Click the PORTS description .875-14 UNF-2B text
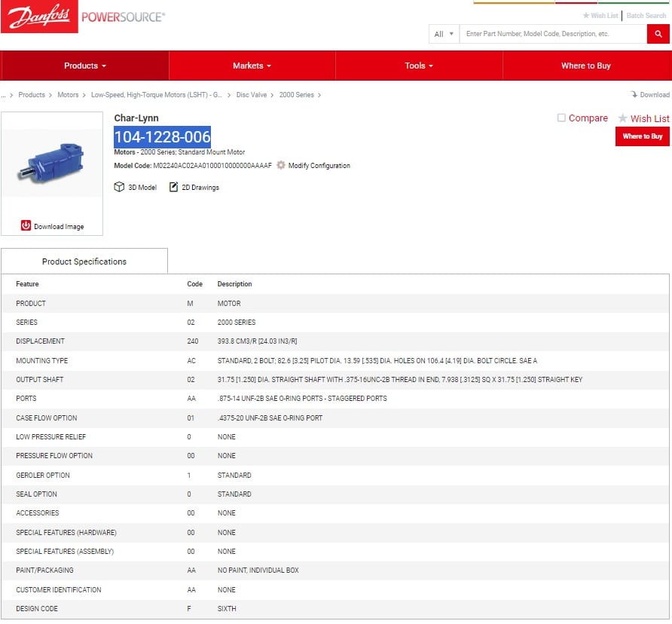672x624 pixels. (302, 399)
